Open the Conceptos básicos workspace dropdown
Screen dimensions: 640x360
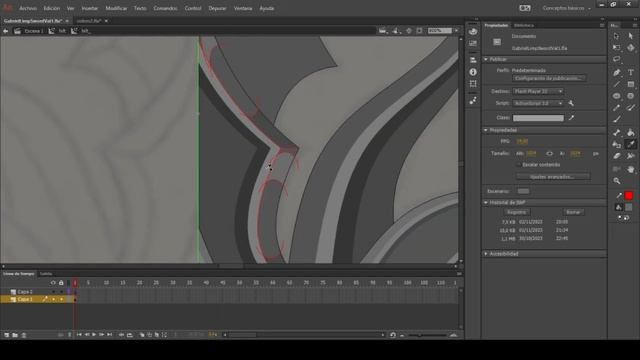click(567, 8)
